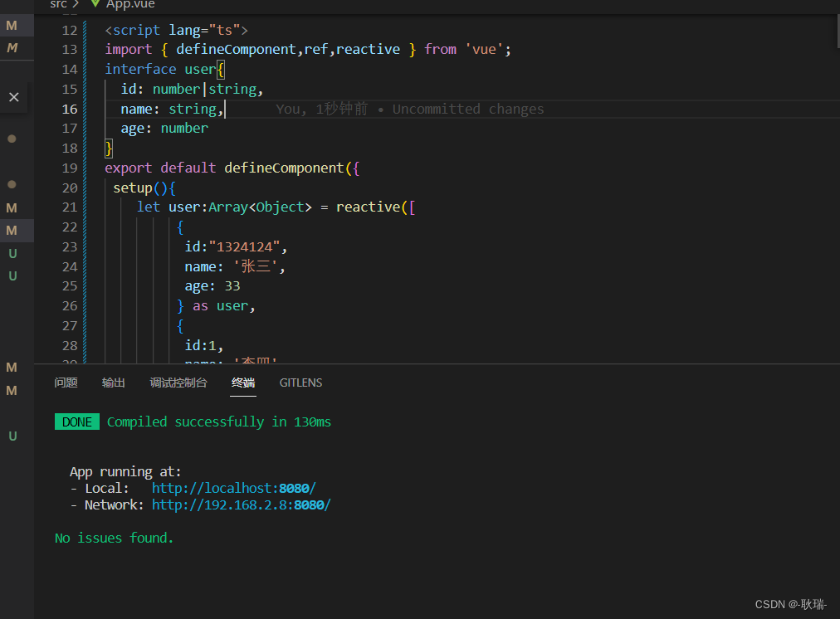The image size is (840, 619).
Task: Click 'age: number' on line 17
Action: pyautogui.click(x=164, y=129)
